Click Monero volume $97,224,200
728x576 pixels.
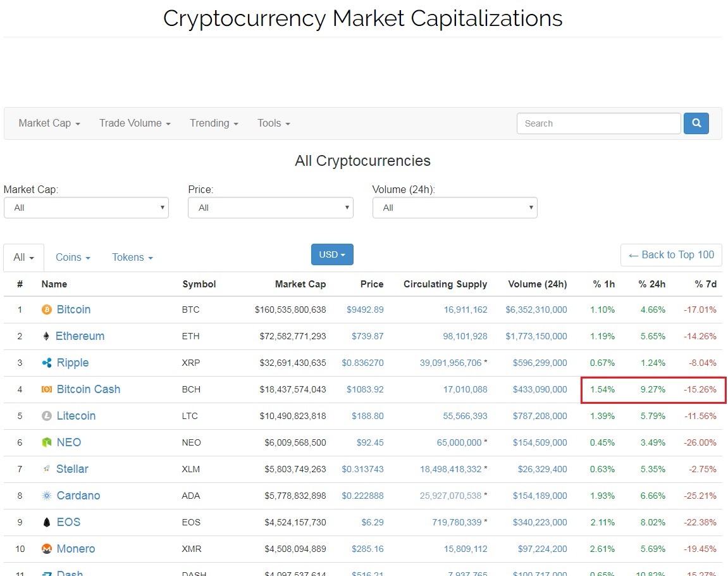(x=542, y=549)
